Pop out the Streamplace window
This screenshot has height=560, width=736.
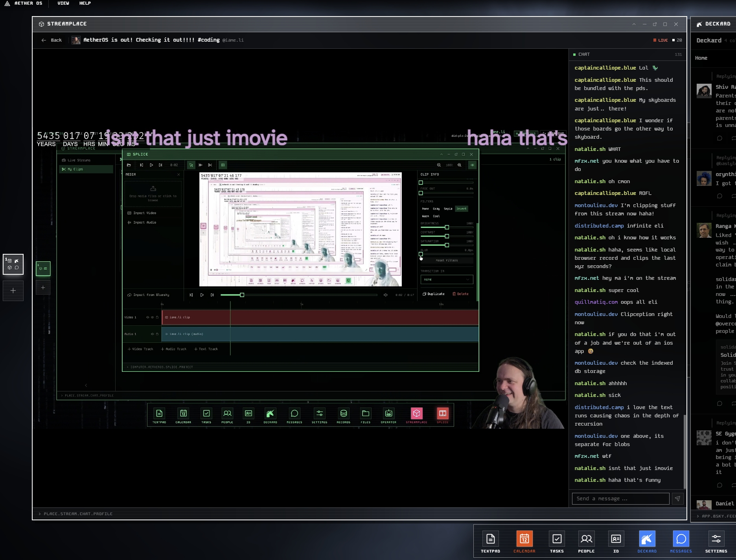pos(655,24)
